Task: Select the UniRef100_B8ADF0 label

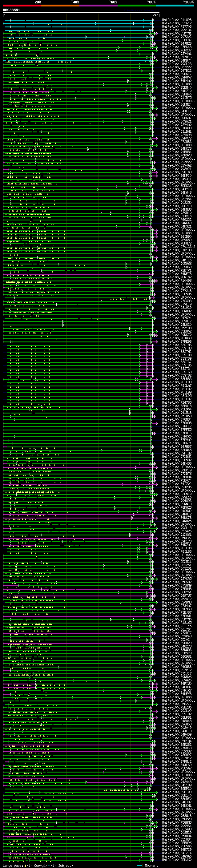Action: pyautogui.click(x=177, y=799)
